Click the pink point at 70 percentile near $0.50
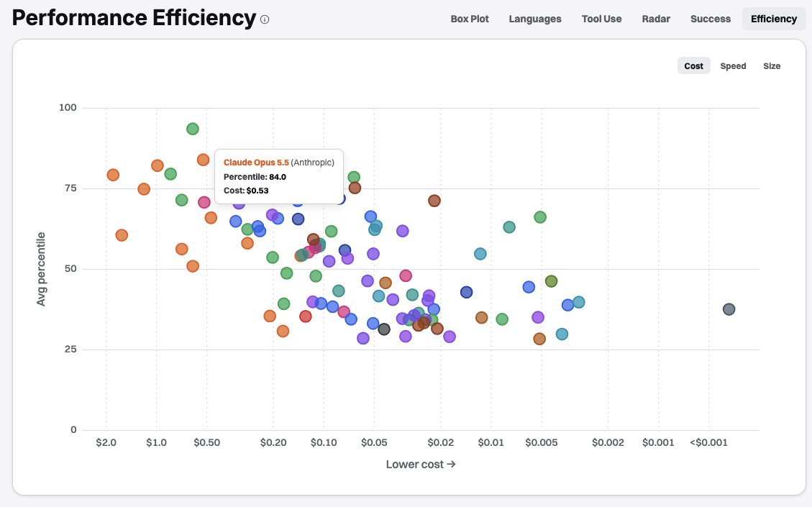 (x=204, y=203)
